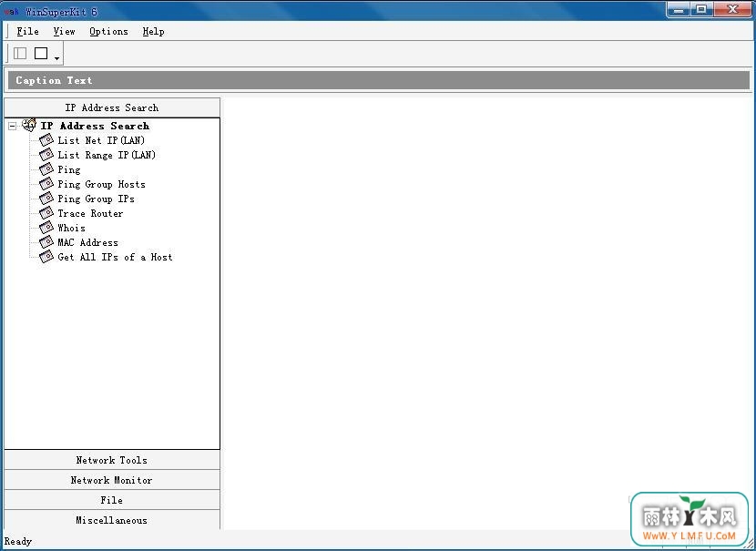Click the icon next to Trace Router
The width and height of the screenshot is (756, 551).
[46, 213]
